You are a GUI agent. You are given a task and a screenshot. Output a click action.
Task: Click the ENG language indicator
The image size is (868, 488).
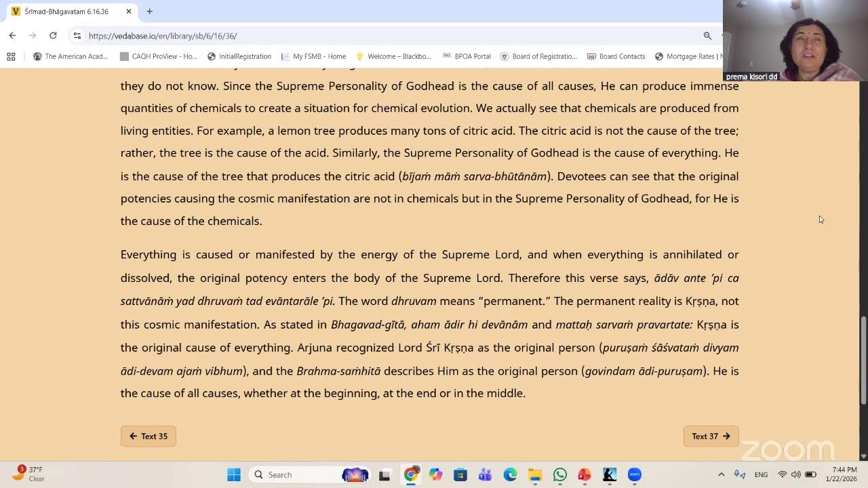pos(761,474)
